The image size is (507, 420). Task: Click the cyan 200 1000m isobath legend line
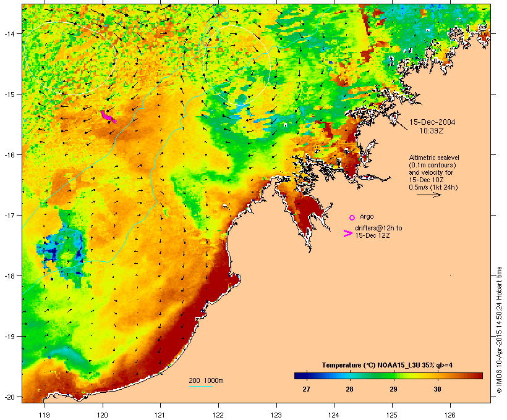(x=200, y=386)
